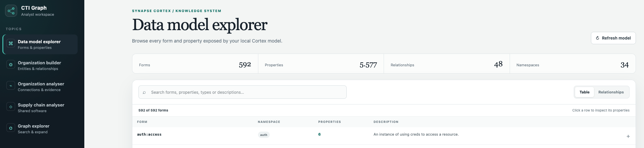644x148 pixels.
Task: Select the Supply chain analyser icon
Action: [11, 107]
